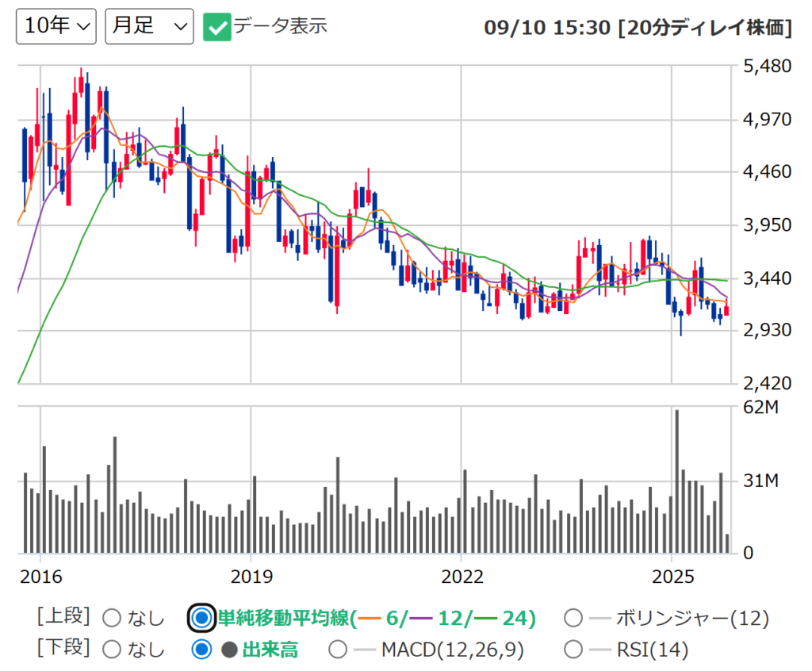Expand the 月足 interval dropdown
Viewport: 812px width, 671px height.
tap(149, 26)
